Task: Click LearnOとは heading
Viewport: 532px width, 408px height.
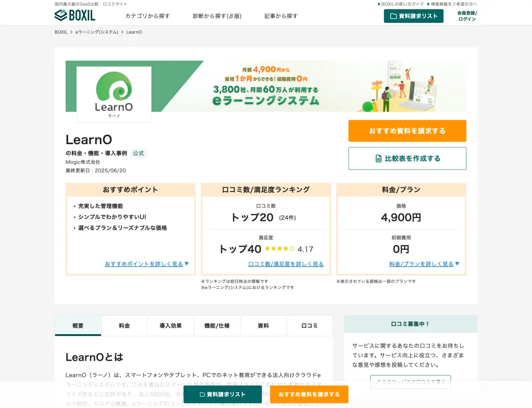Action: [94, 357]
